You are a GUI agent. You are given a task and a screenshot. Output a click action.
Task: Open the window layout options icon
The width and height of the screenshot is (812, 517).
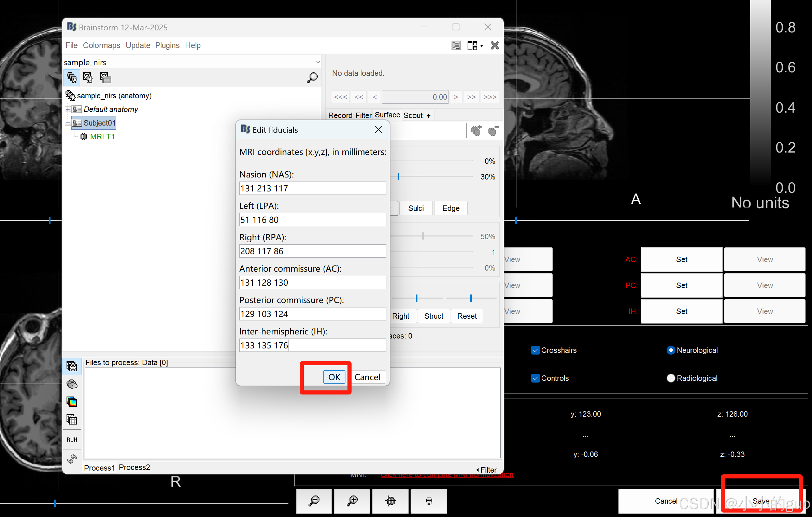tap(475, 45)
